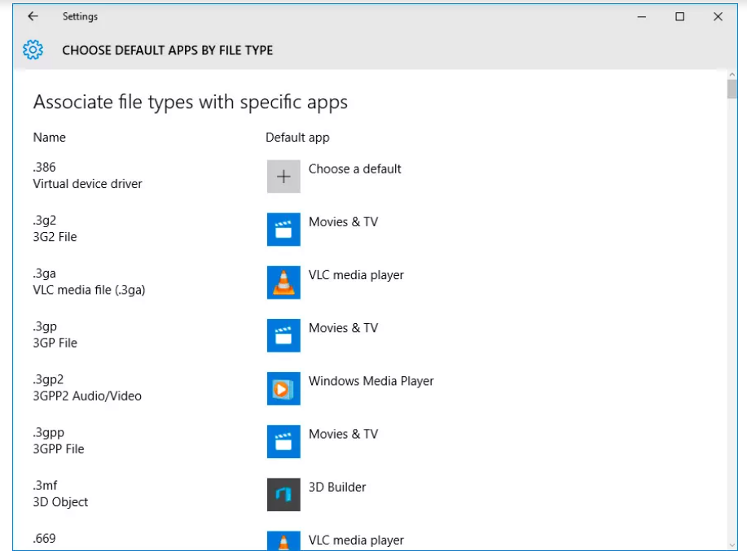Choose a default for .386 file type
Viewport: 747px width, 560px height.
tap(354, 169)
